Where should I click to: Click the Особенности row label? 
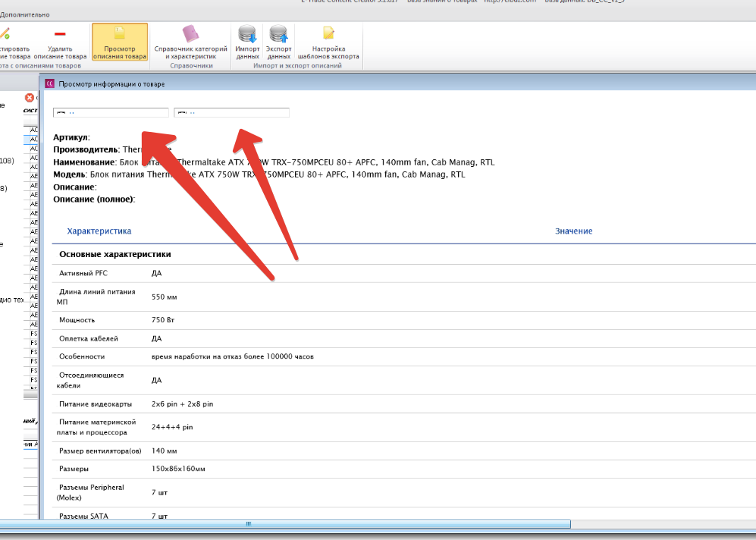click(81, 356)
